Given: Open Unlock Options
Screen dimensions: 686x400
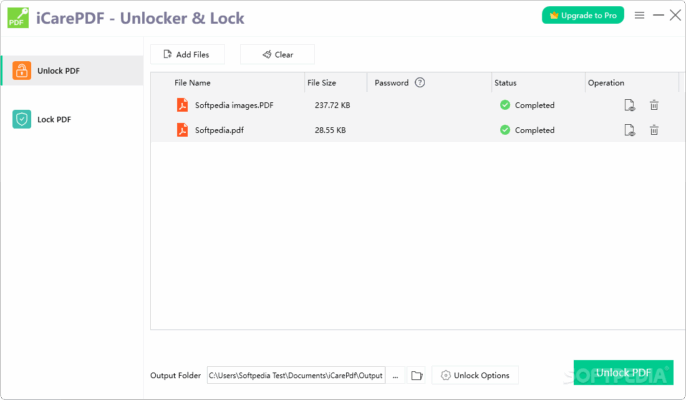Looking at the screenshot, I should point(475,375).
